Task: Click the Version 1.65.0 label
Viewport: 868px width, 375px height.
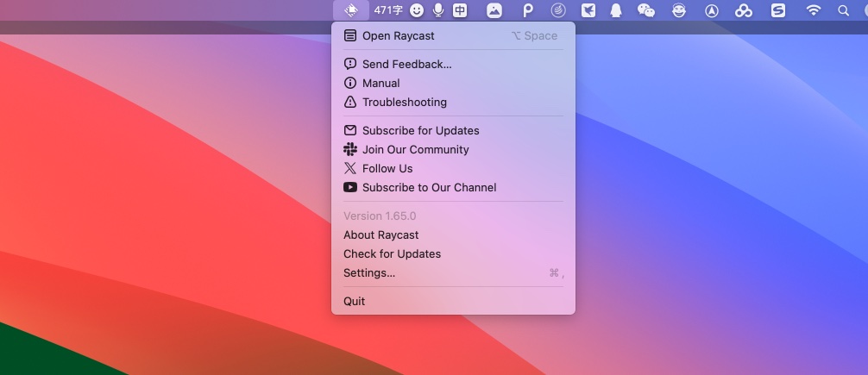Action: (380, 216)
